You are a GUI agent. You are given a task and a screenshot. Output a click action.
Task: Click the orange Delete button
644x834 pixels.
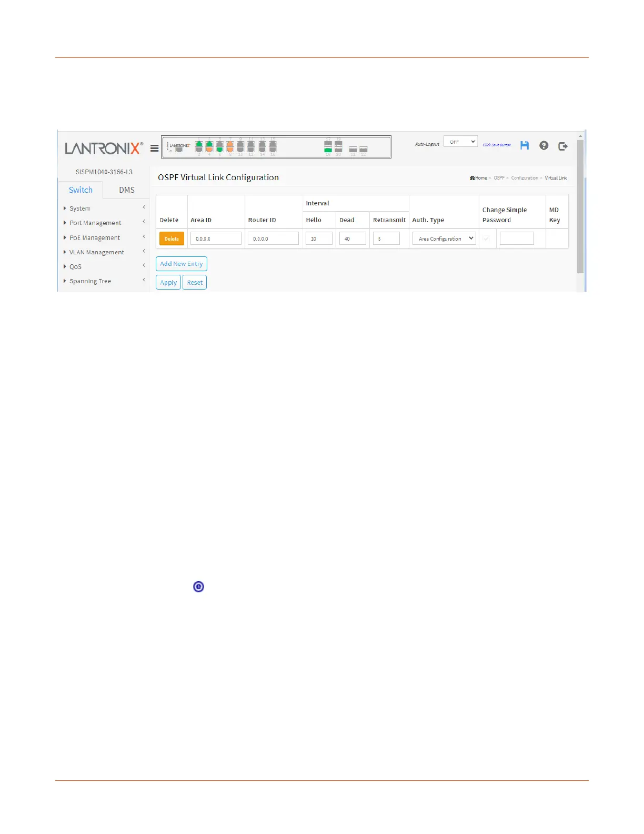pyautogui.click(x=172, y=239)
